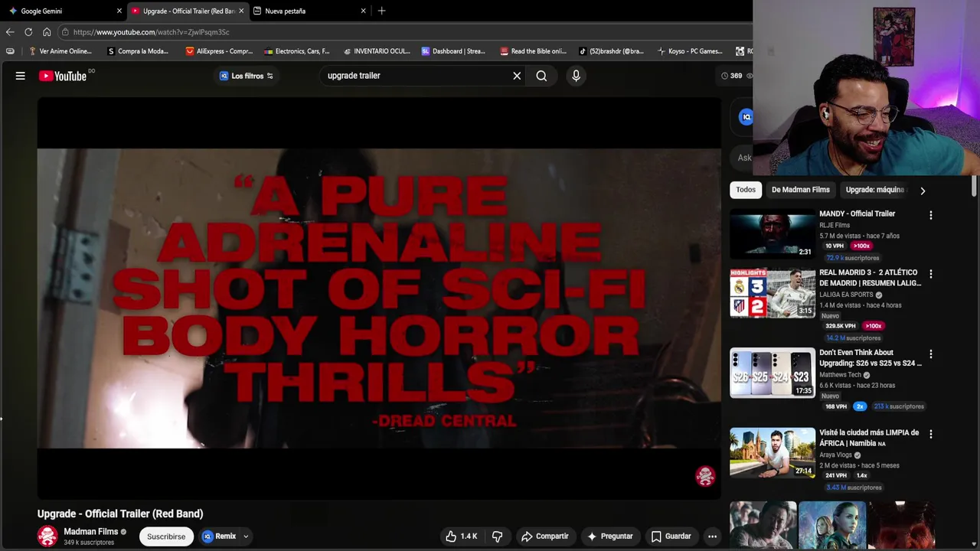
Task: Open the Compra la Moda bookmark
Action: [138, 51]
